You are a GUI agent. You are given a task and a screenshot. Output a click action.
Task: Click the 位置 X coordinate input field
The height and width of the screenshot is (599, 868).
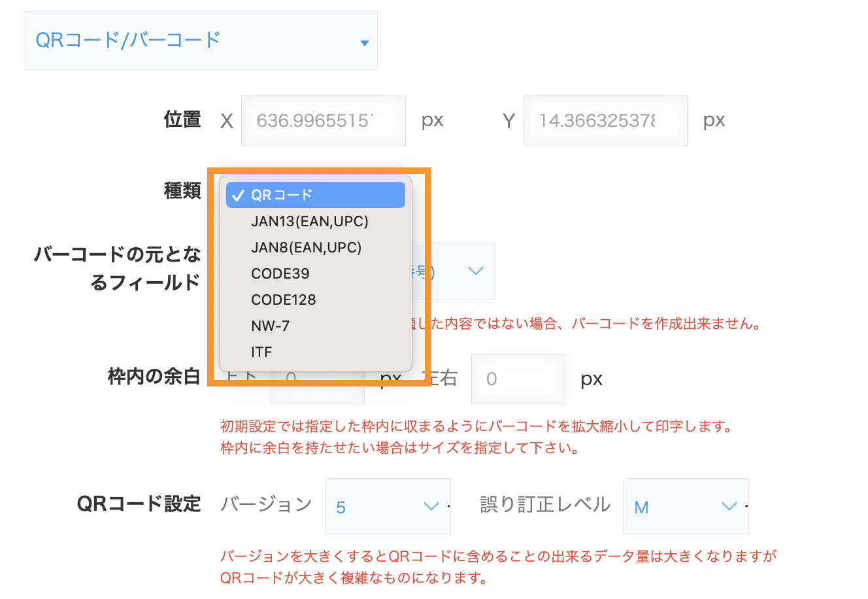pyautogui.click(x=323, y=120)
